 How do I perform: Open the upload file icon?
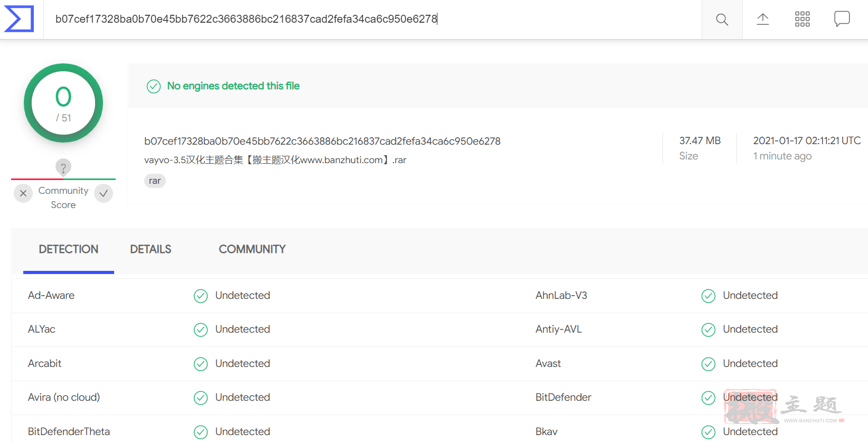[763, 20]
